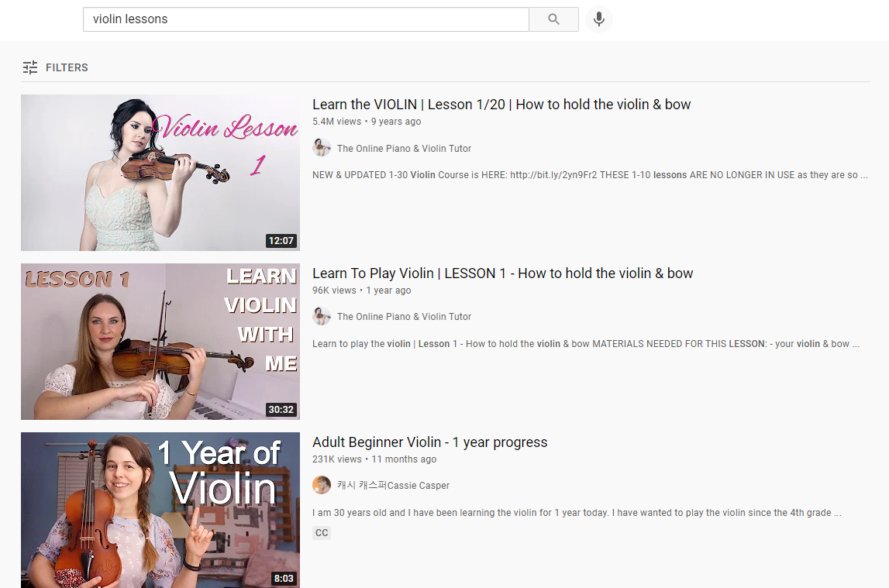Click the Violin Lesson 1 pink-text thumbnail
This screenshot has height=588, width=889.
(x=160, y=173)
